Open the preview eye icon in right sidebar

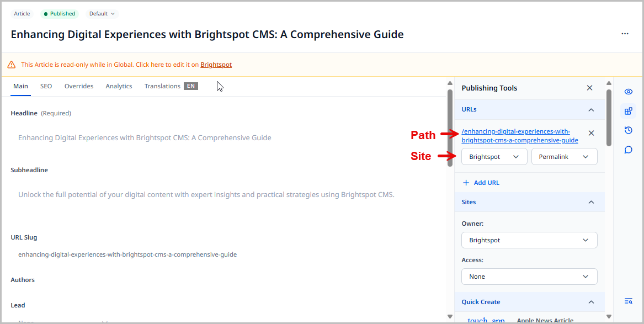click(x=628, y=92)
